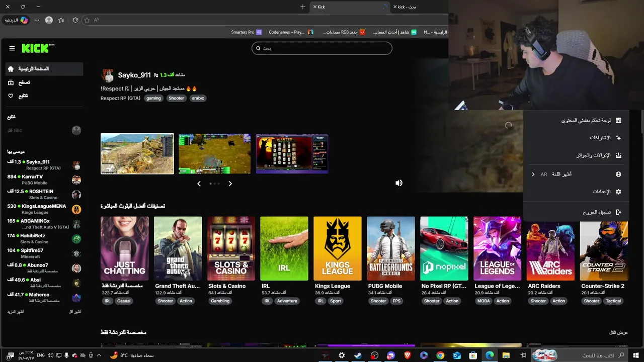Open browser extensions puzzle icon
Screen dimensions: 644x362
(x=75, y=20)
